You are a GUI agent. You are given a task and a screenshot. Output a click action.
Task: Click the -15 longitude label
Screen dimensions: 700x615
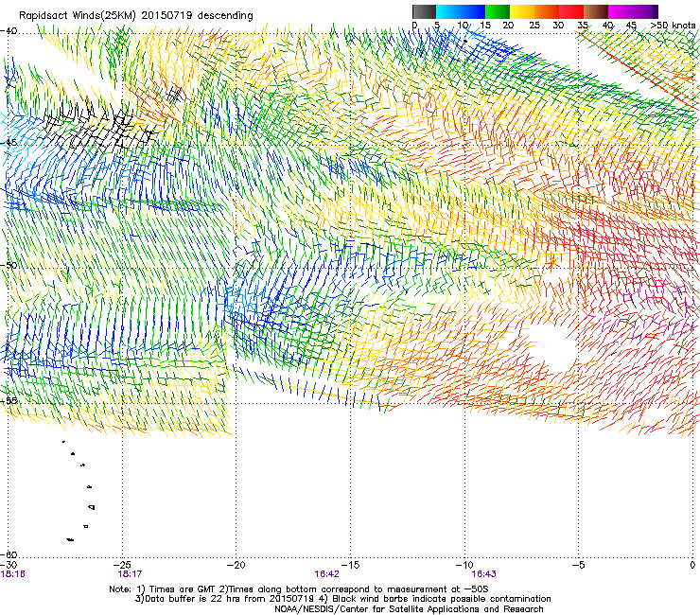click(350, 565)
